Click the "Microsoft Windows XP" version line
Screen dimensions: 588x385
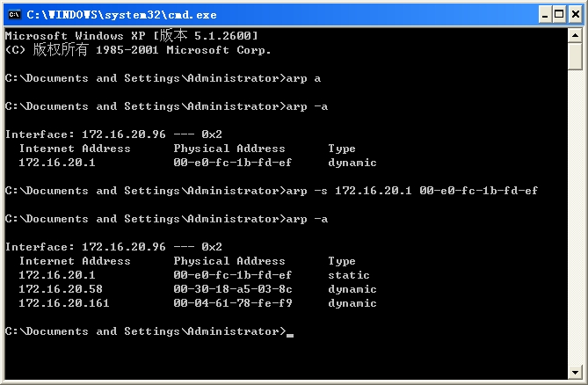131,36
